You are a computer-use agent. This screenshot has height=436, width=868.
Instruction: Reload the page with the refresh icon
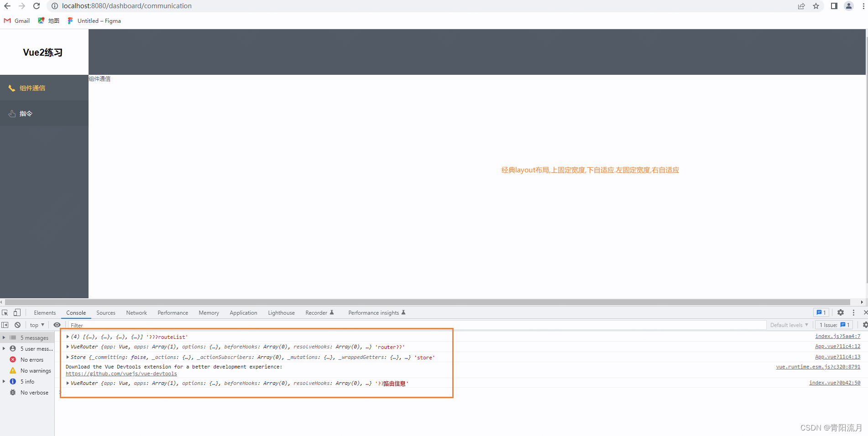point(37,6)
